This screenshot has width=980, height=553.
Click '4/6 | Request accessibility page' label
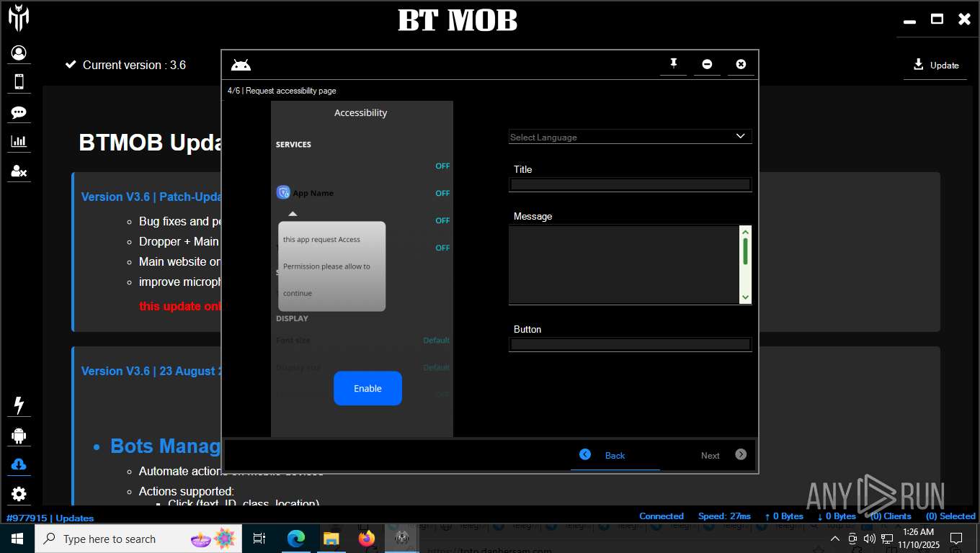(282, 91)
